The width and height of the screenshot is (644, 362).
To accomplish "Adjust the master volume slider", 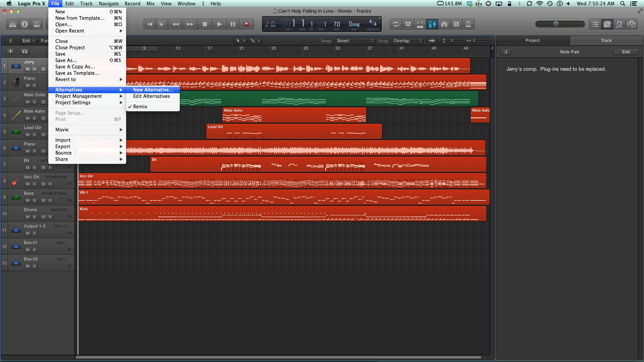I will click(x=560, y=24).
